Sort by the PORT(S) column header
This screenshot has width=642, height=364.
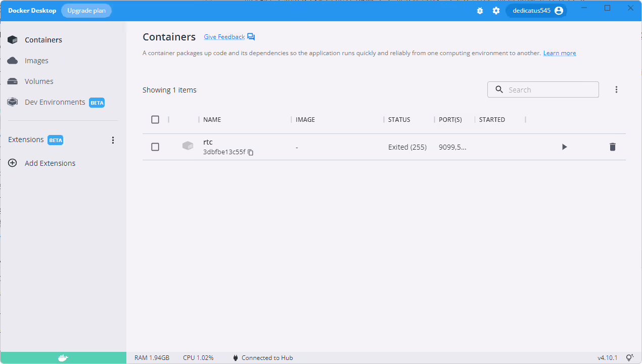450,120
